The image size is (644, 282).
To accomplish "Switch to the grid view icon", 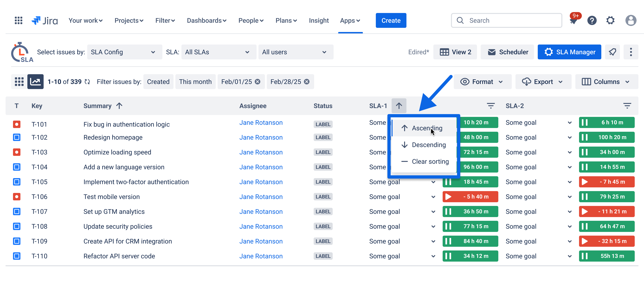I will coord(19,82).
